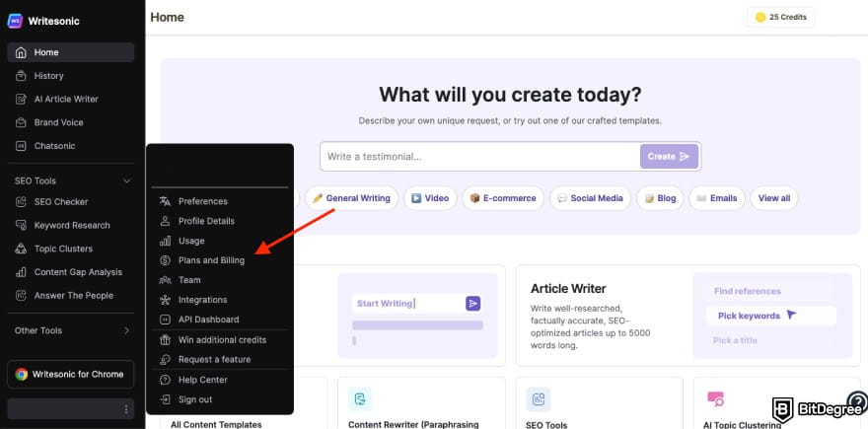This screenshot has width=868, height=429.
Task: Click the Help Center question icon
Action: (165, 380)
